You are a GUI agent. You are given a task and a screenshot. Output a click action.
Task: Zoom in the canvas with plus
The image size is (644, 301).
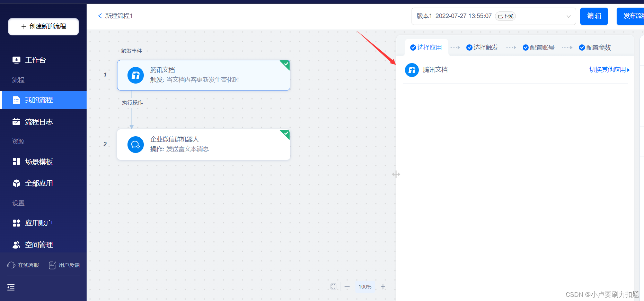(x=383, y=287)
